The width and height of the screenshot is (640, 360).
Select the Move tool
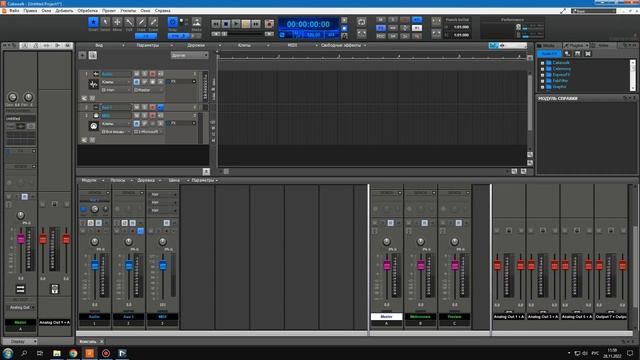point(117,22)
